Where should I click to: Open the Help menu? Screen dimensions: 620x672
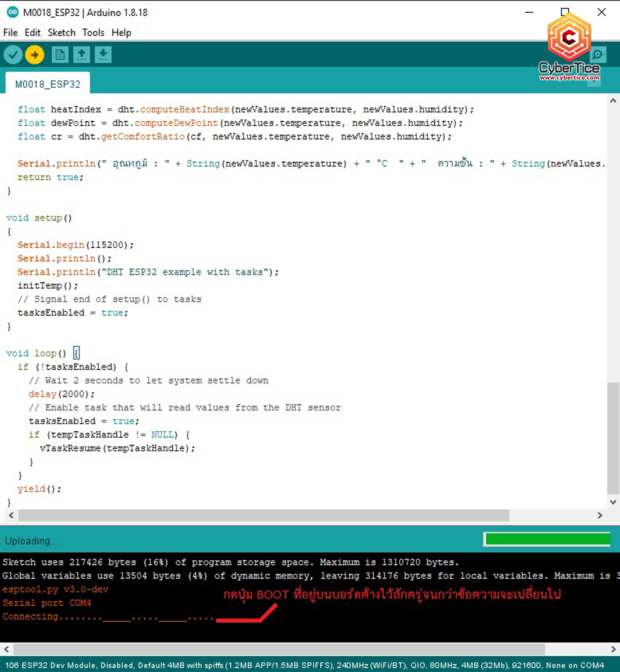[121, 33]
